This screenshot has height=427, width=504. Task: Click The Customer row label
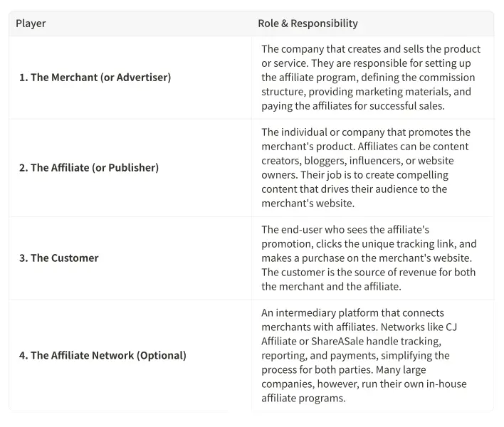[x=58, y=258]
